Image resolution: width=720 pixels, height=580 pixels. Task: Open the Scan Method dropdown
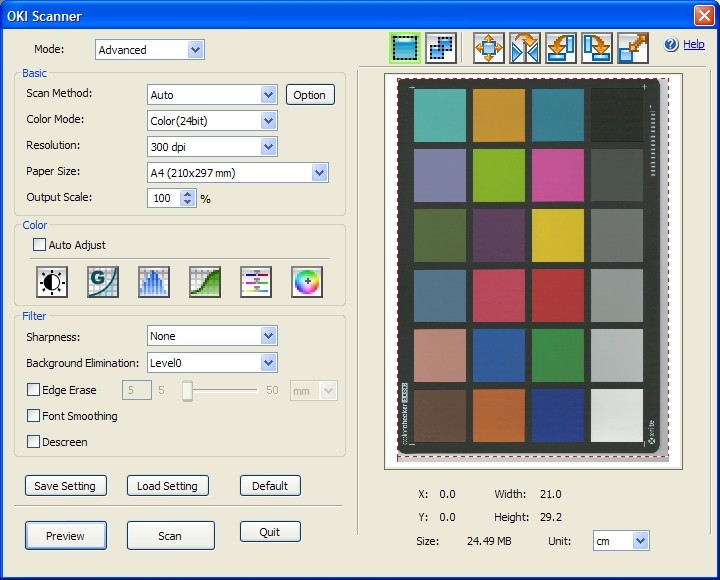click(x=212, y=95)
